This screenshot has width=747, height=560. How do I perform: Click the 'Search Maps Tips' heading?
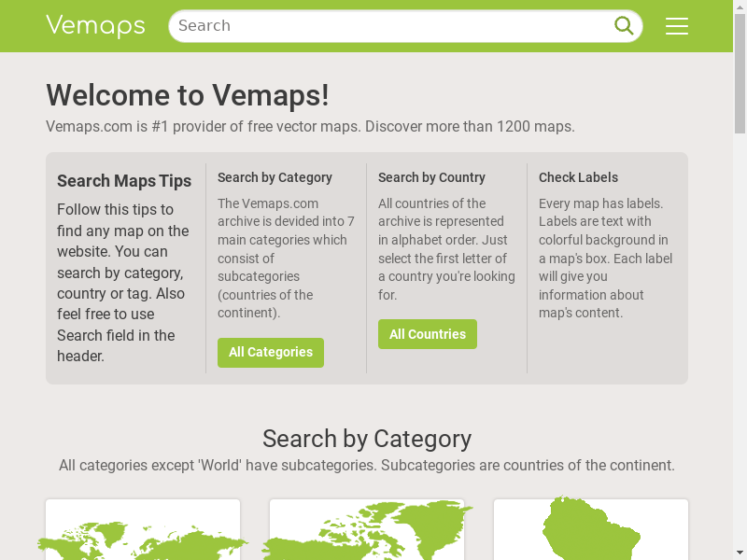point(124,181)
